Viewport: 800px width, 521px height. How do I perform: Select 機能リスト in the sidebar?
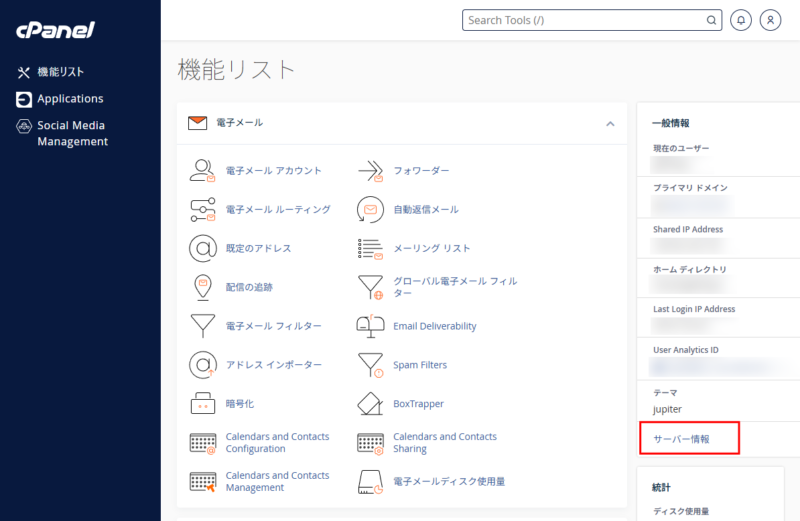pyautogui.click(x=60, y=72)
